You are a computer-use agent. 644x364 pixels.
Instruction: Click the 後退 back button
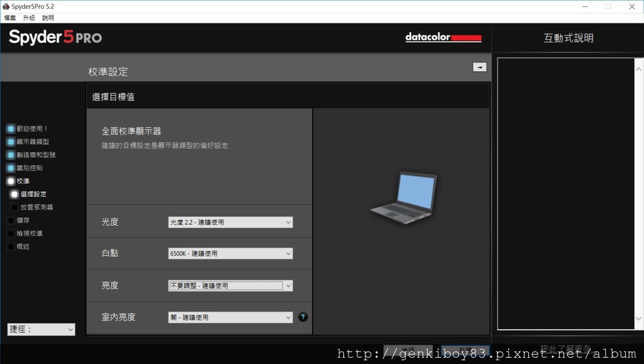(x=408, y=349)
